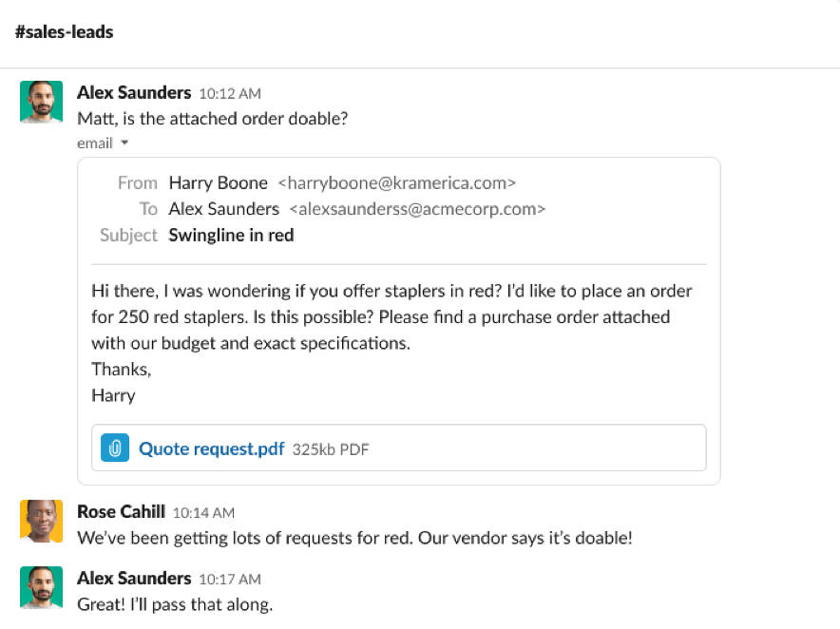Open the Quote request.pdf link
Viewport: 840px width, 629px height.
coord(211,448)
